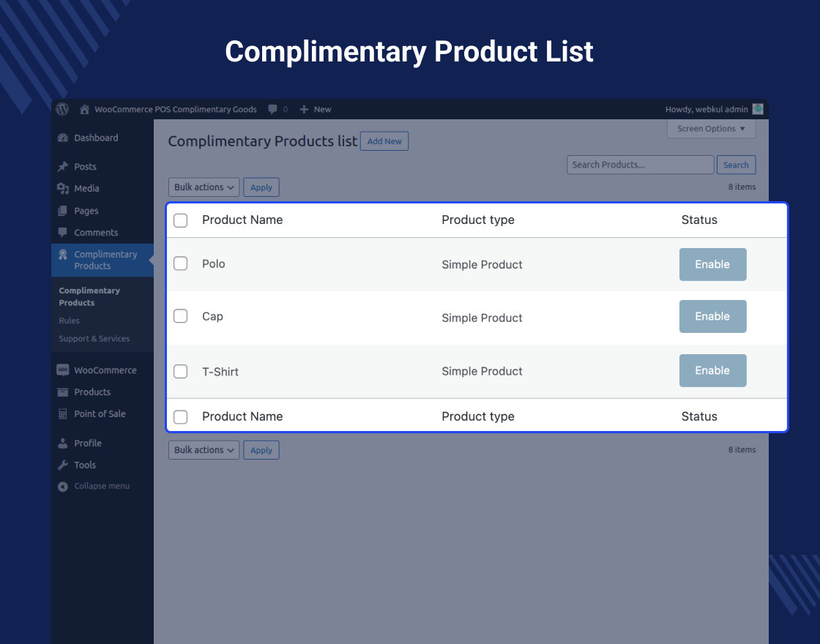820x644 pixels.
Task: Select the Point of Sale sidebar icon
Action: (62, 413)
